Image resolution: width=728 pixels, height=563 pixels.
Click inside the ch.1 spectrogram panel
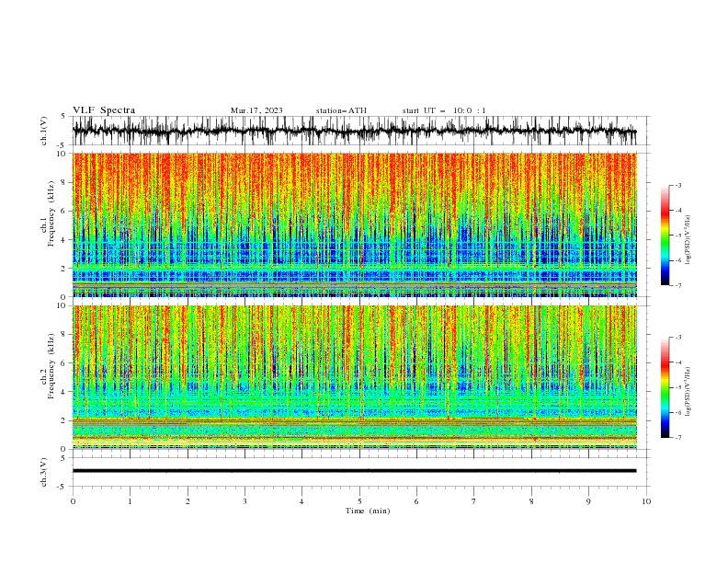(354, 224)
